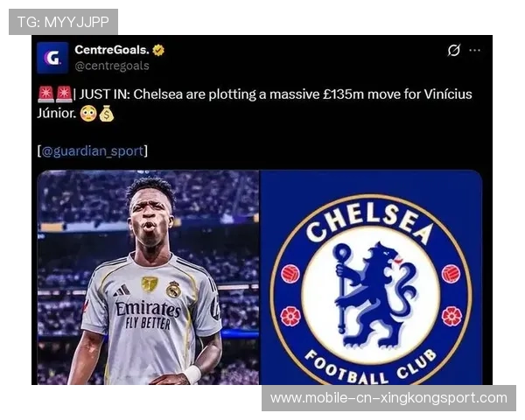Click the Real Madrid crest on shirt
Image resolution: width=525 pixels, height=420 pixels.
[x=173, y=289]
